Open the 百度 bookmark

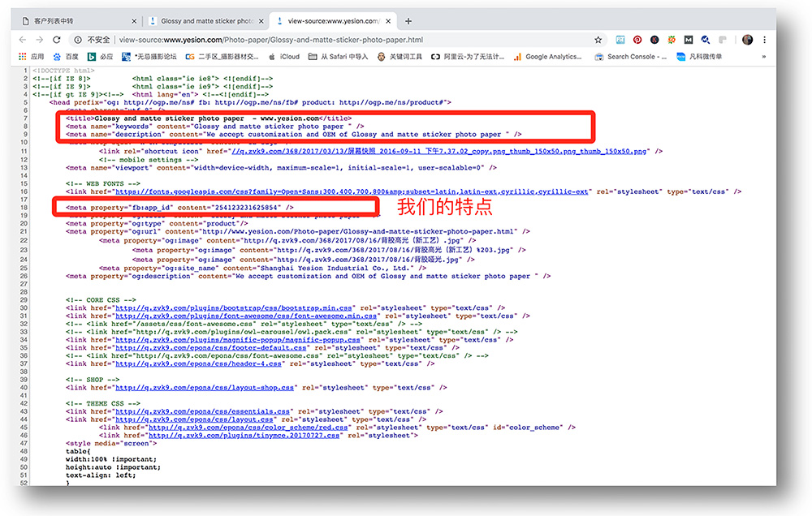66,57
